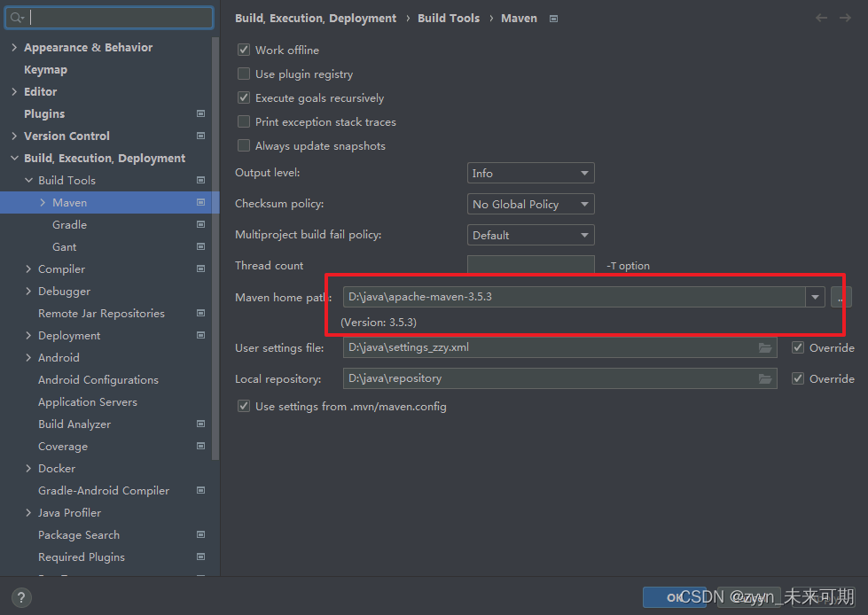Toggle Execute goals recursively checkbox
This screenshot has height=615, width=868.
point(244,97)
